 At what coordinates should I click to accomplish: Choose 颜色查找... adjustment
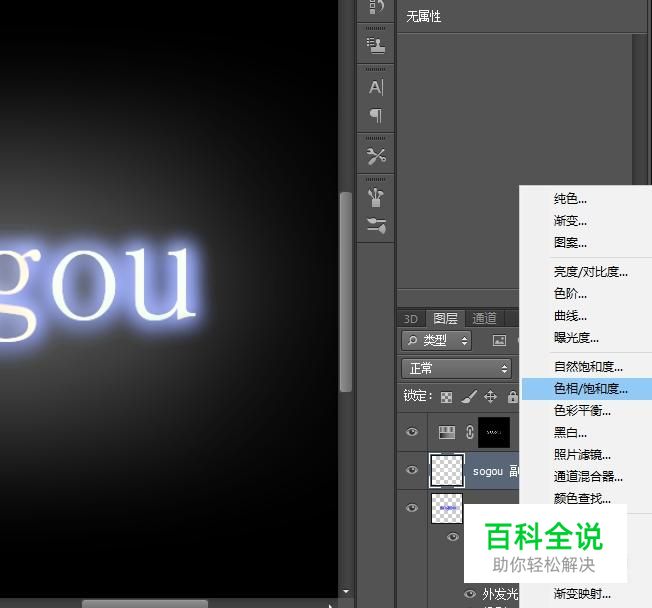[x=582, y=498]
